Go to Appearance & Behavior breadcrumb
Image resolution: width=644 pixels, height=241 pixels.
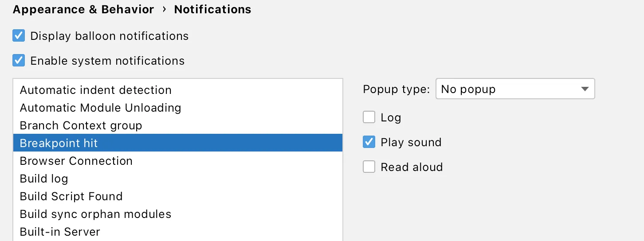tap(83, 9)
